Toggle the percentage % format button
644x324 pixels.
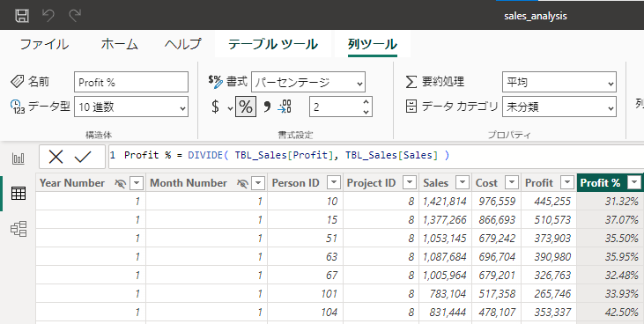click(246, 107)
